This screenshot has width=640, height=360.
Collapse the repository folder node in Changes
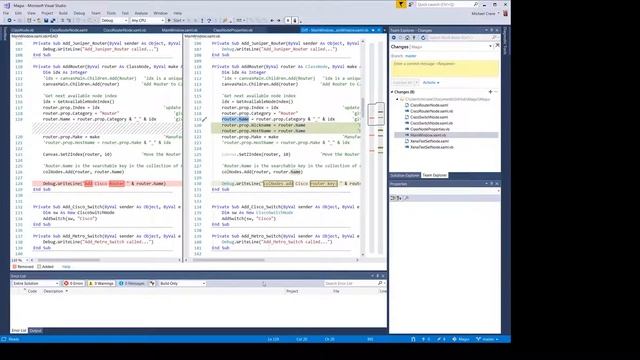pyautogui.click(x=397, y=99)
